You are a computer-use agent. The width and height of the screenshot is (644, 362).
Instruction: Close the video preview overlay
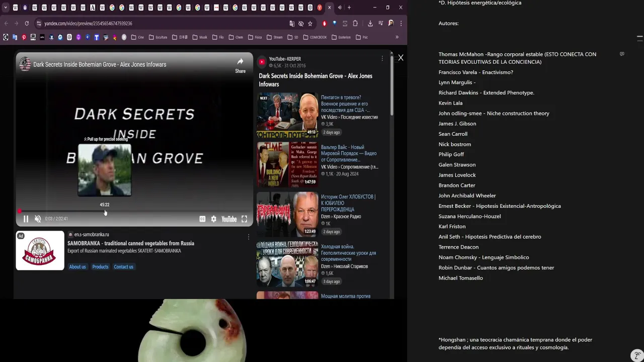coord(400,58)
